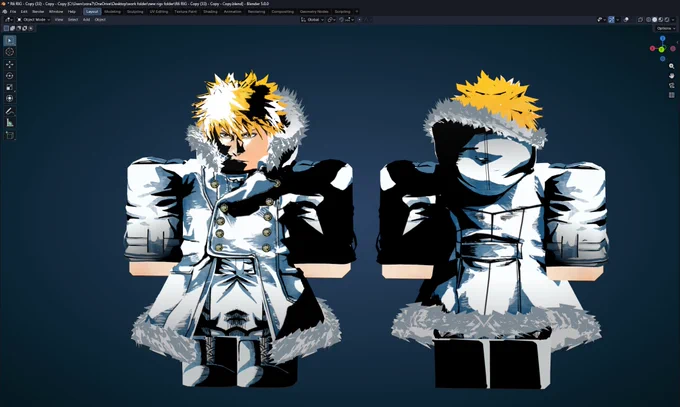Set subtract selection mode icon
680x407 pixels.
pos(18,28)
